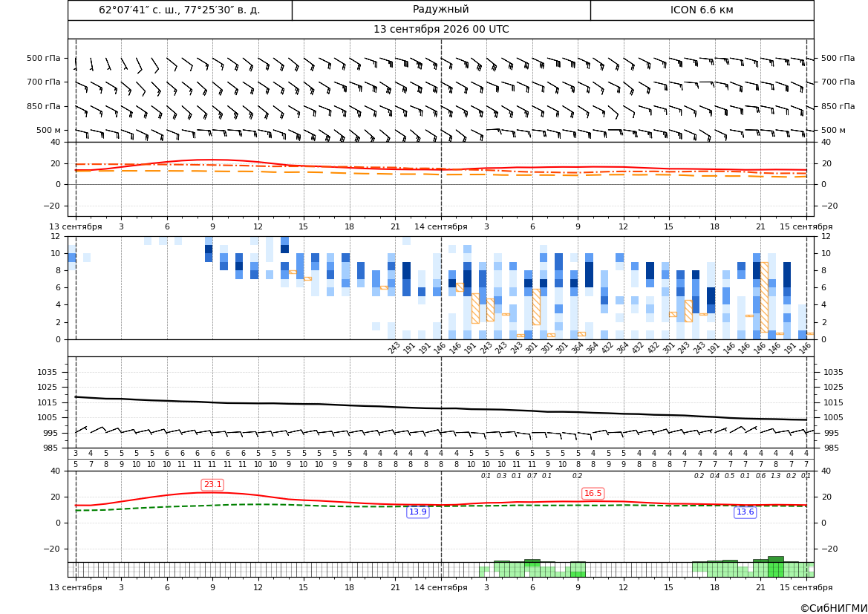Screen dimensions: 868x614
Task: Click the Радужный location title cell
Action: click(440, 10)
